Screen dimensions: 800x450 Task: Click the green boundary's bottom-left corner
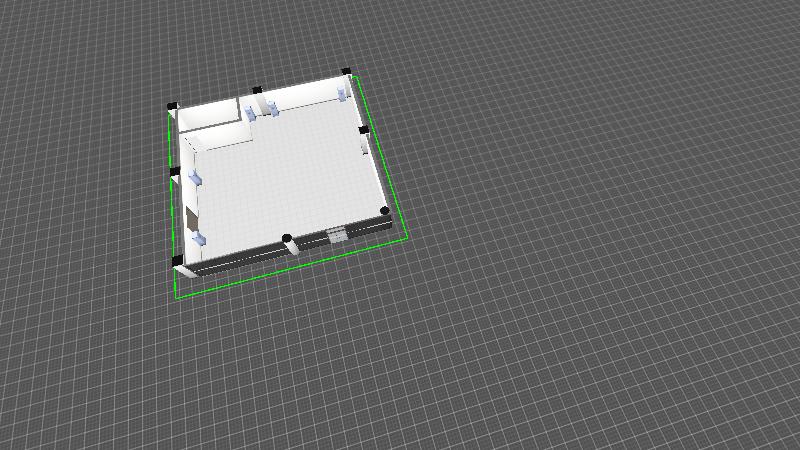tap(177, 298)
